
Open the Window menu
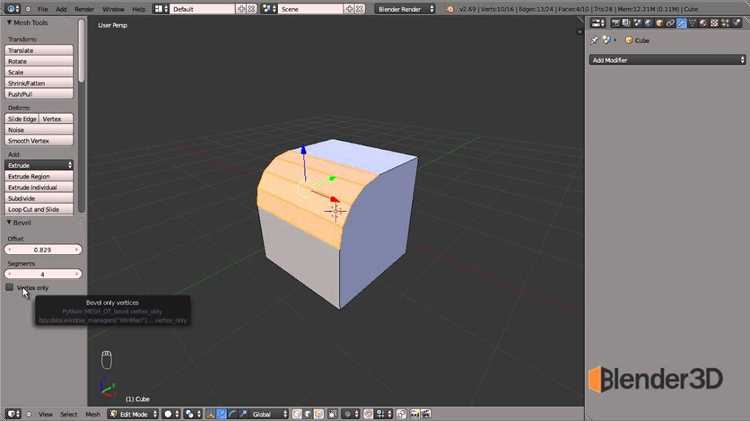[113, 9]
